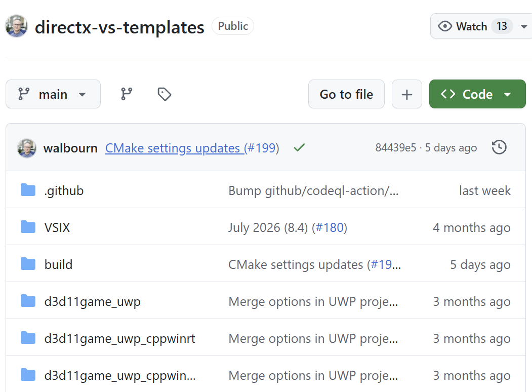Open the truncated d3d11game_uwp_cppwin... folder

point(120,375)
